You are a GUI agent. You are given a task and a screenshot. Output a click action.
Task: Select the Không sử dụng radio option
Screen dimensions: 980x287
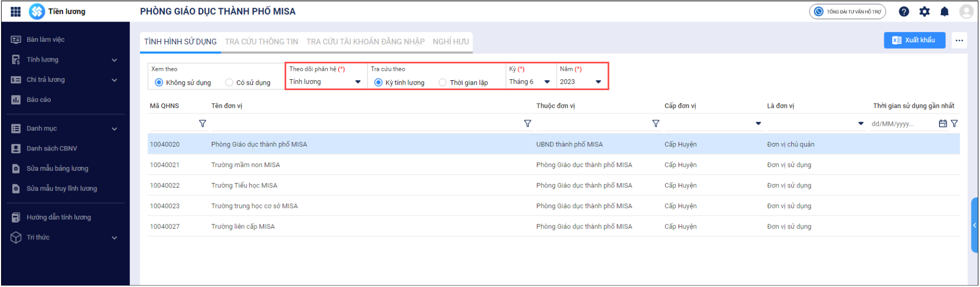(159, 82)
